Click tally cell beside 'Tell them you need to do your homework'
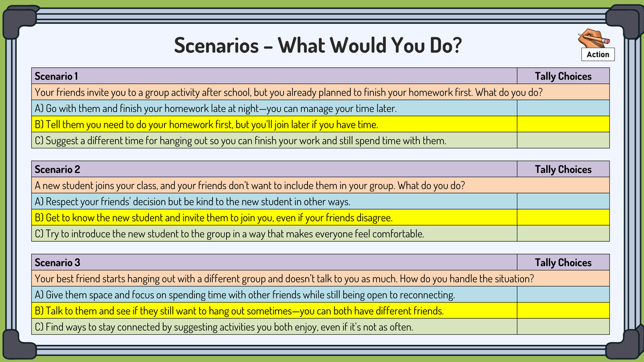Viewport: 644px width, 362px height. coord(563,124)
